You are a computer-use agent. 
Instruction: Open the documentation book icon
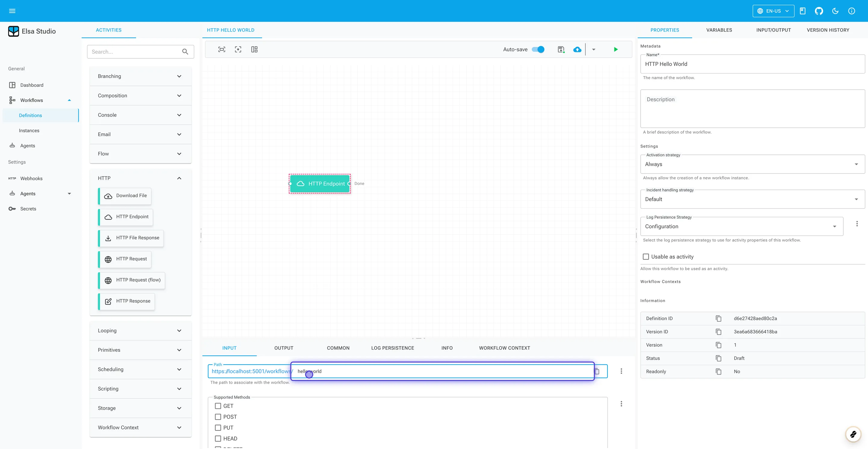[803, 11]
